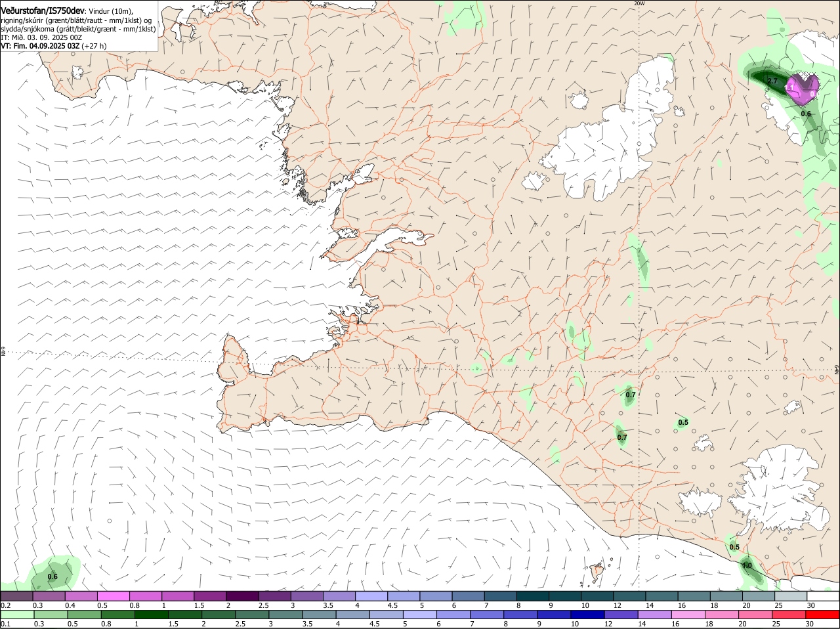Viewport: 840px width, 629px height.
Task: Pick the medium green 0.5 swatch, lower scale
Action: coord(84,615)
